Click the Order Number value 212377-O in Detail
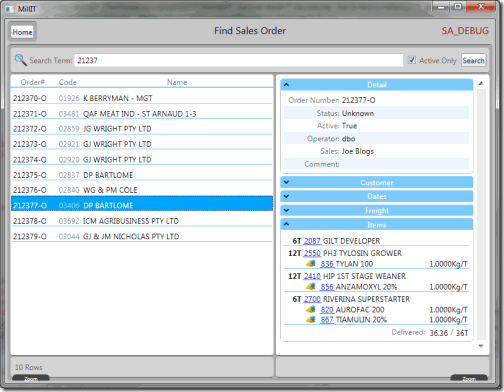Image resolution: width=504 pixels, height=392 pixels. [359, 100]
